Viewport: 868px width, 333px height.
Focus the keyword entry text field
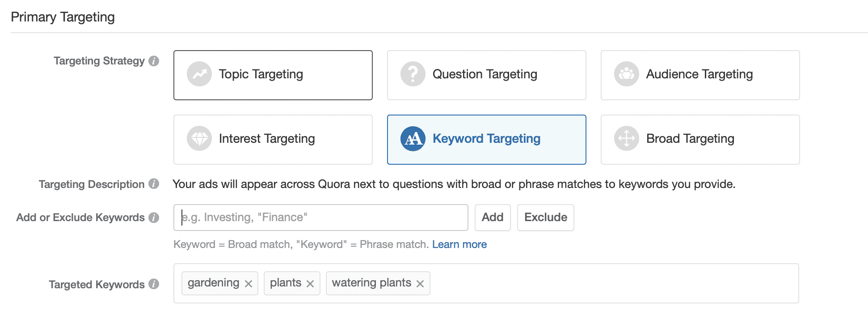(321, 218)
